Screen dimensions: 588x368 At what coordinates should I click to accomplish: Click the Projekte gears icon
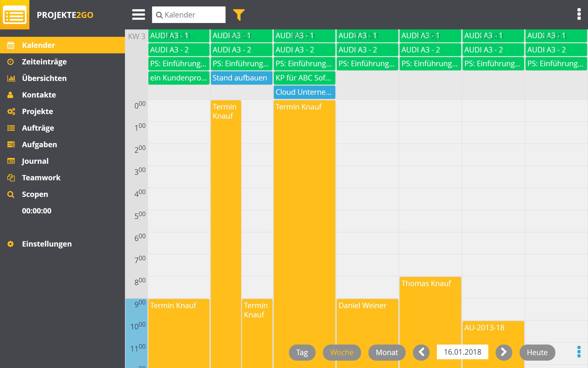pos(11,112)
